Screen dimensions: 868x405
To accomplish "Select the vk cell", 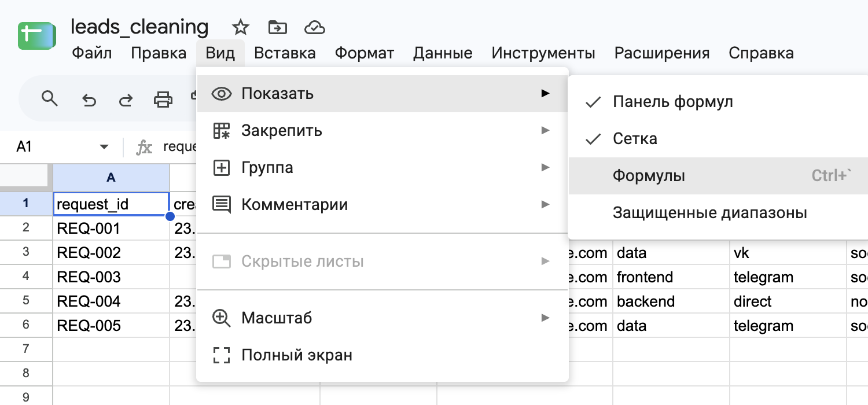I will click(788, 252).
